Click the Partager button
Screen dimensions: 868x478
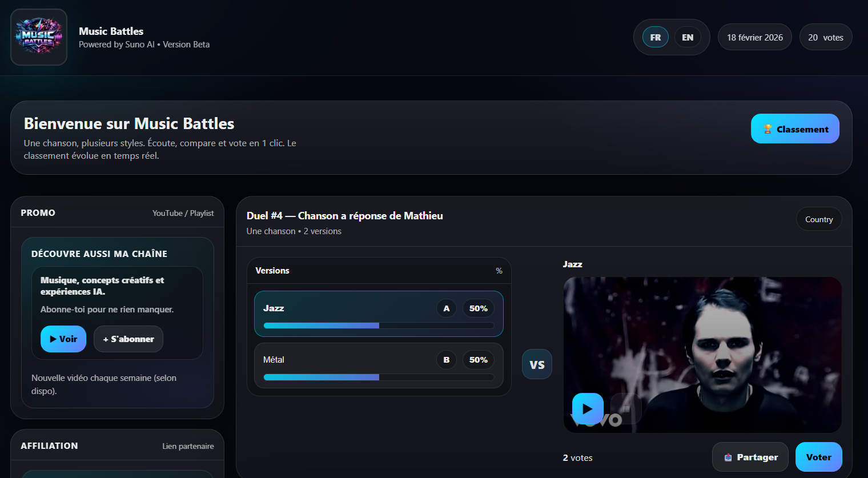(750, 457)
